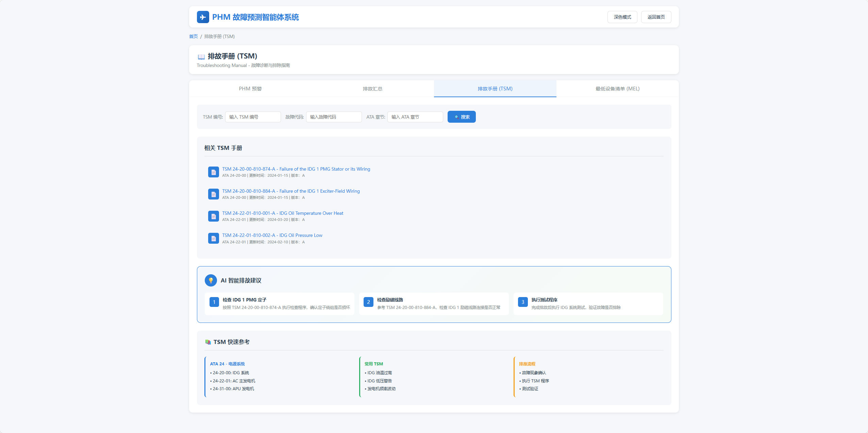This screenshot has height=433, width=868.
Task: Click the 排故流程 heading
Action: (527, 364)
